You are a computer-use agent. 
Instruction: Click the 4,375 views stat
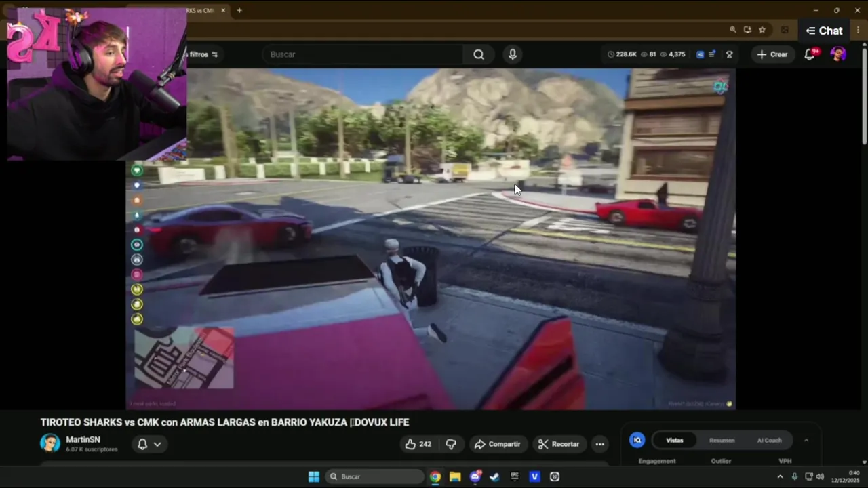coord(673,54)
